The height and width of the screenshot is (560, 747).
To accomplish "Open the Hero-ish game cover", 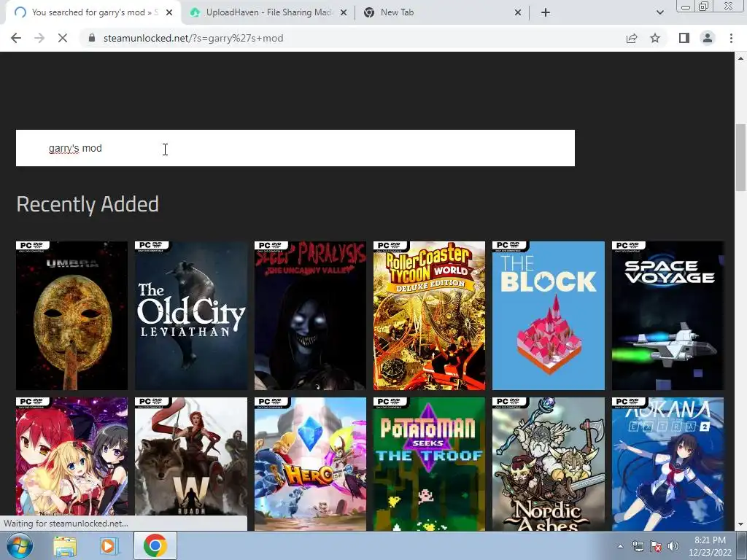I will click(310, 464).
